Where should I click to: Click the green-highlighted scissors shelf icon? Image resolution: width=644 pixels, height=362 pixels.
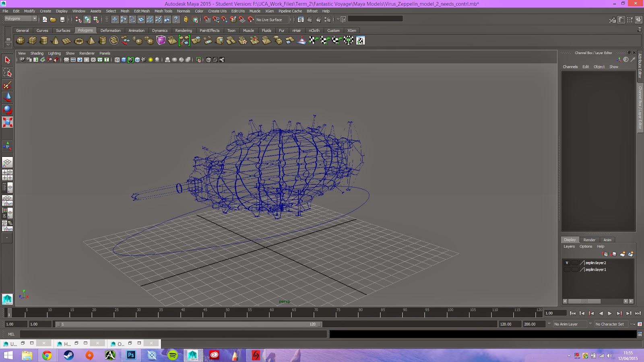pyautogui.click(x=184, y=40)
